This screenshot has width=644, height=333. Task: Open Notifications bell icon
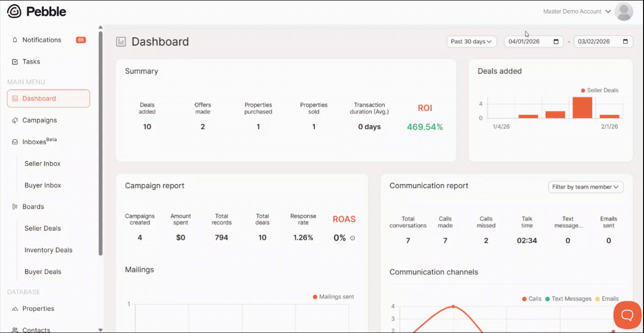coord(15,40)
